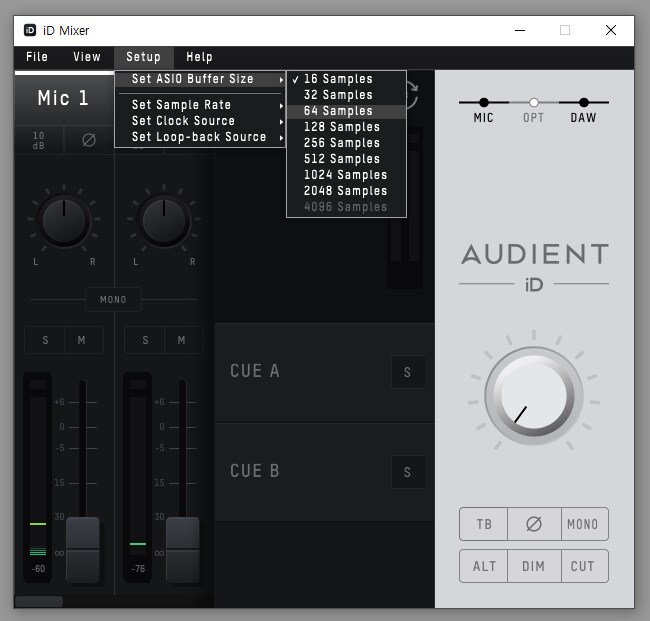The height and width of the screenshot is (621, 650).
Task: Invert Mic 1 phase polarity
Action: click(x=89, y=140)
